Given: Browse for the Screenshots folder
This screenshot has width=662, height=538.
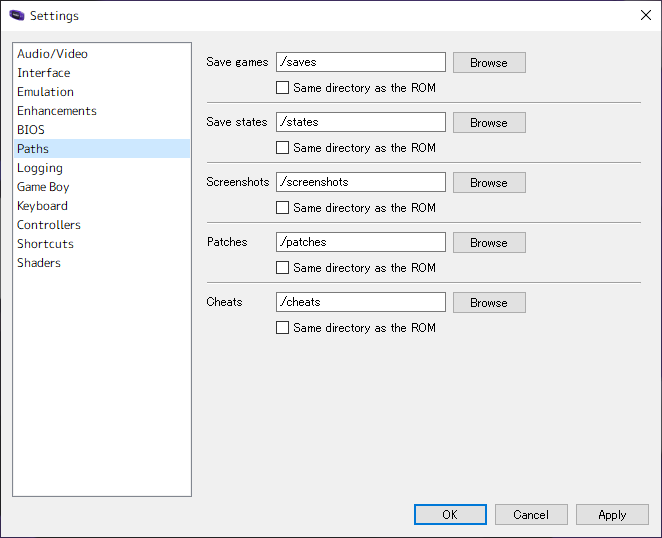Looking at the screenshot, I should coord(489,182).
